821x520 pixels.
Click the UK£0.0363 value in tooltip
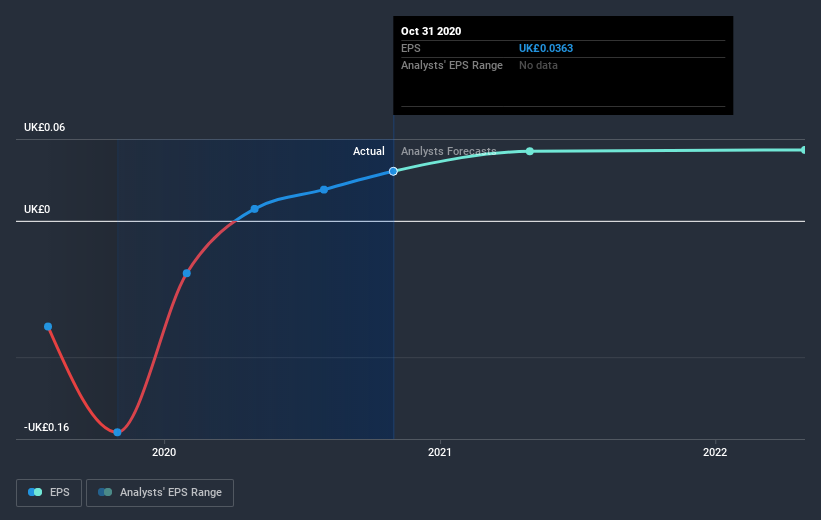(546, 48)
